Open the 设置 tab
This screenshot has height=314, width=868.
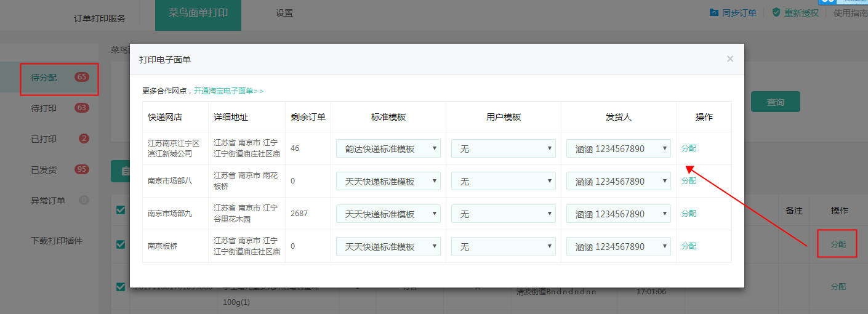284,13
